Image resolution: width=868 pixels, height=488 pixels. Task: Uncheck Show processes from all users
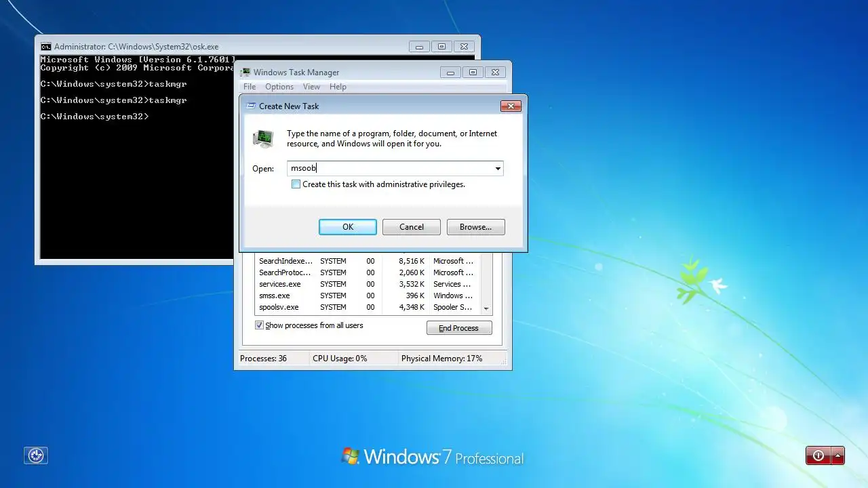(x=259, y=325)
